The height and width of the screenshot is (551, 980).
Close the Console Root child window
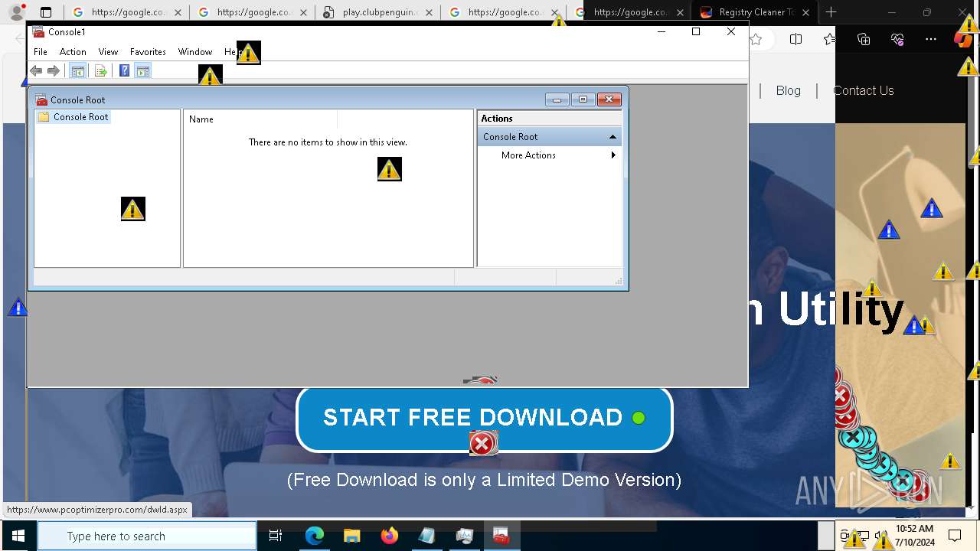click(609, 99)
